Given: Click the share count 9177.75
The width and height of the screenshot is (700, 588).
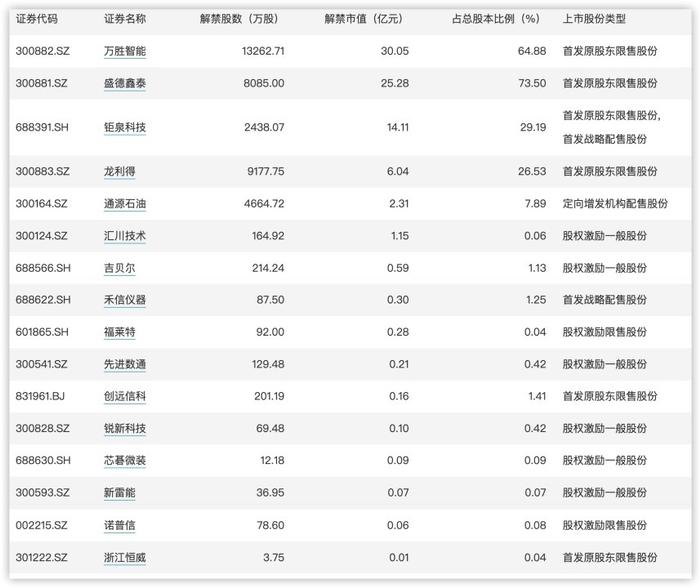Looking at the screenshot, I should pyautogui.click(x=266, y=171).
